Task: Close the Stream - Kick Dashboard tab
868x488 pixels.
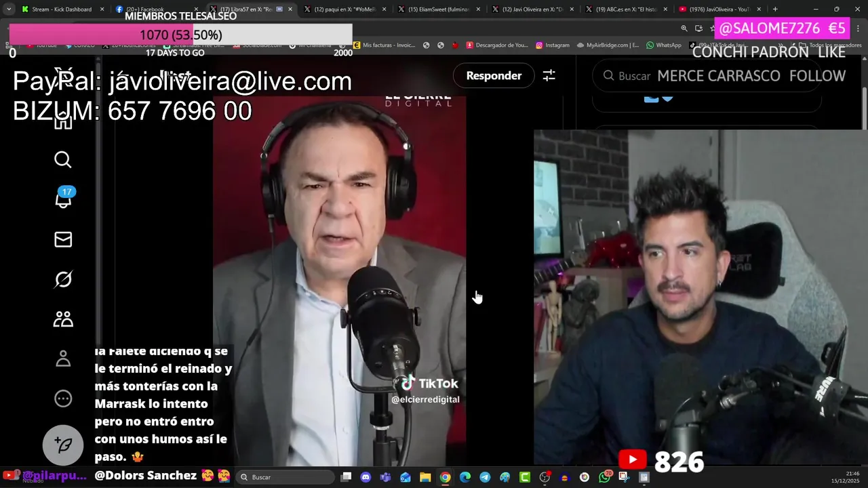Action: click(102, 9)
